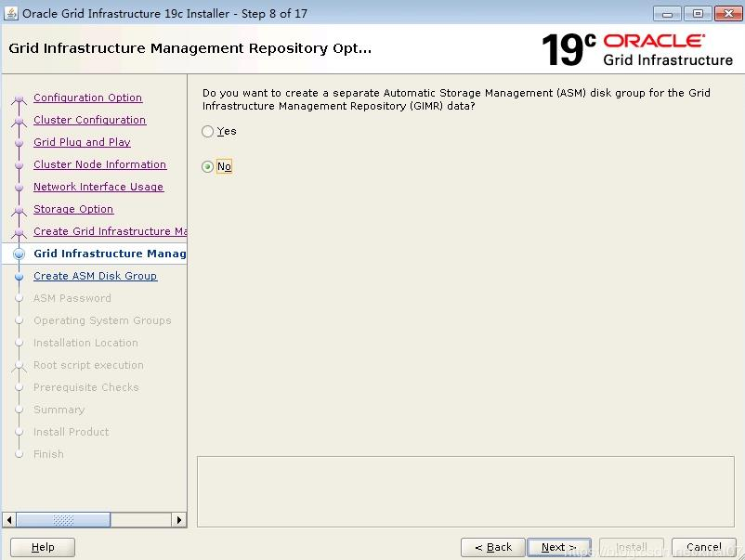The image size is (745, 560).
Task: Click the Help button
Action: (43, 547)
